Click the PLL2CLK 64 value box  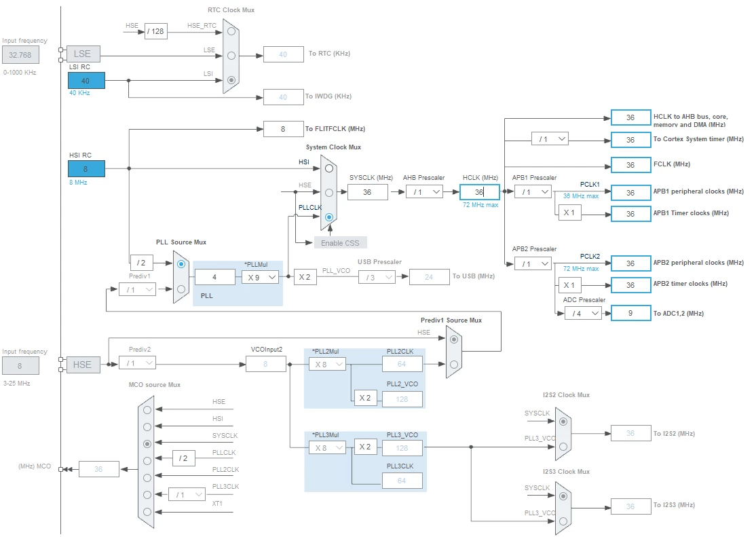click(402, 364)
